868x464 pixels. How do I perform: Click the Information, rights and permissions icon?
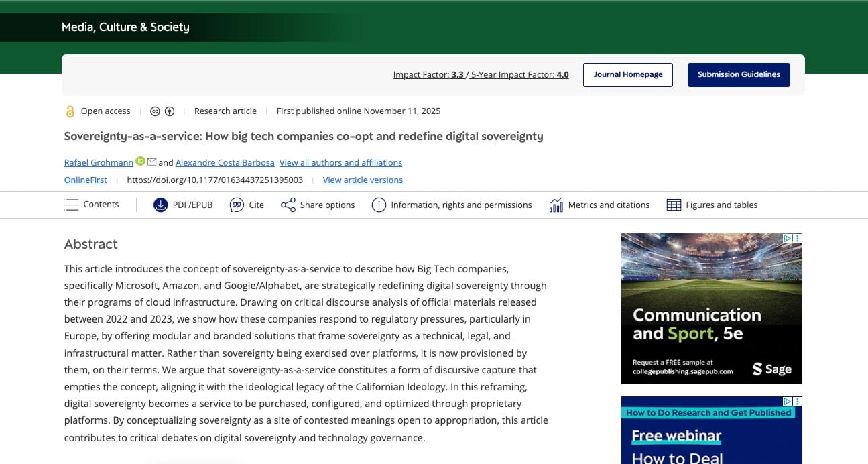[379, 205]
